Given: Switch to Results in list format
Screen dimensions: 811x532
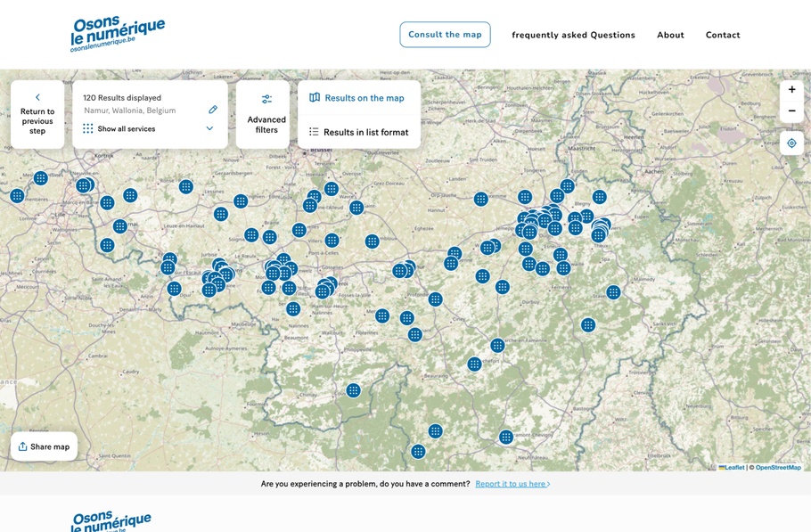Looking at the screenshot, I should (358, 132).
